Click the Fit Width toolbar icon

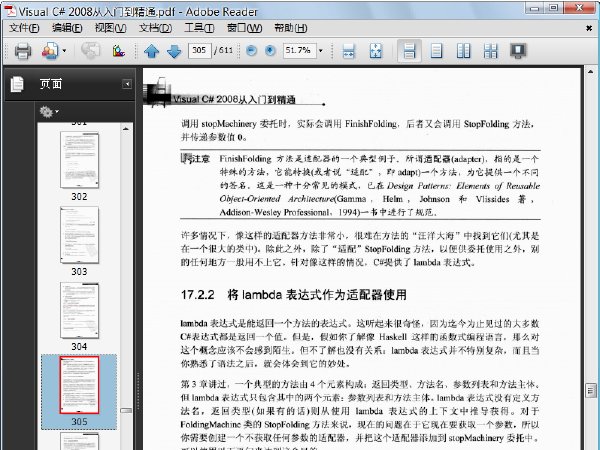point(348,51)
